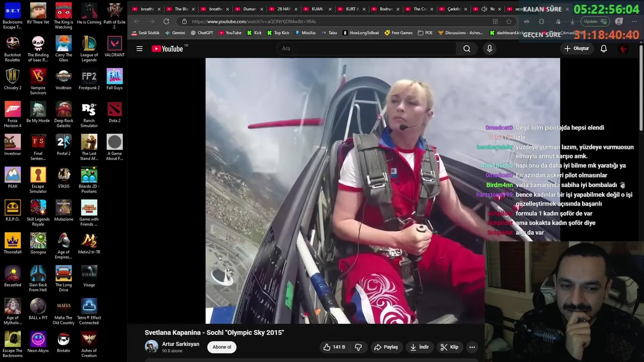Switch to The Bla browser tab
This screenshot has height=362, width=644.
tap(181, 9)
